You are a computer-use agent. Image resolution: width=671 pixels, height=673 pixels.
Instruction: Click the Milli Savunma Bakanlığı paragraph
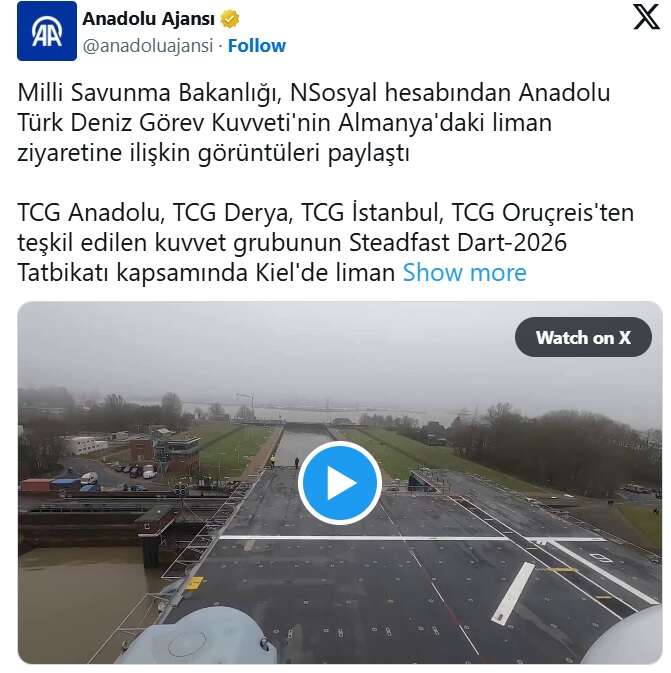click(313, 123)
